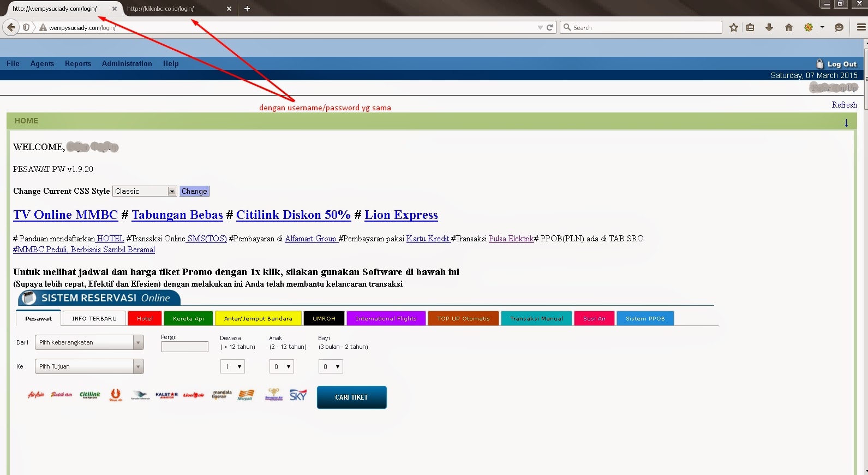This screenshot has height=475, width=868.
Task: Open the Kartu Kredit link
Action: click(x=428, y=239)
